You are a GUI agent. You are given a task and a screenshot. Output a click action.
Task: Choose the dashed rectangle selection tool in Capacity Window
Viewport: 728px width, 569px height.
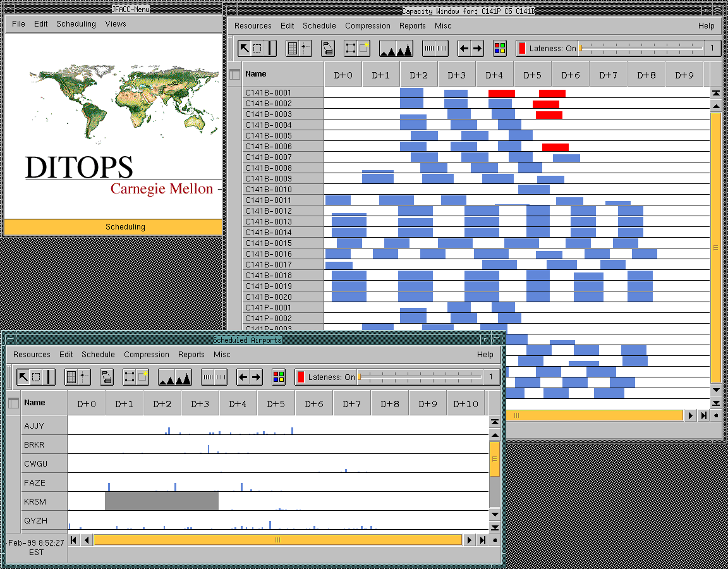(x=257, y=49)
